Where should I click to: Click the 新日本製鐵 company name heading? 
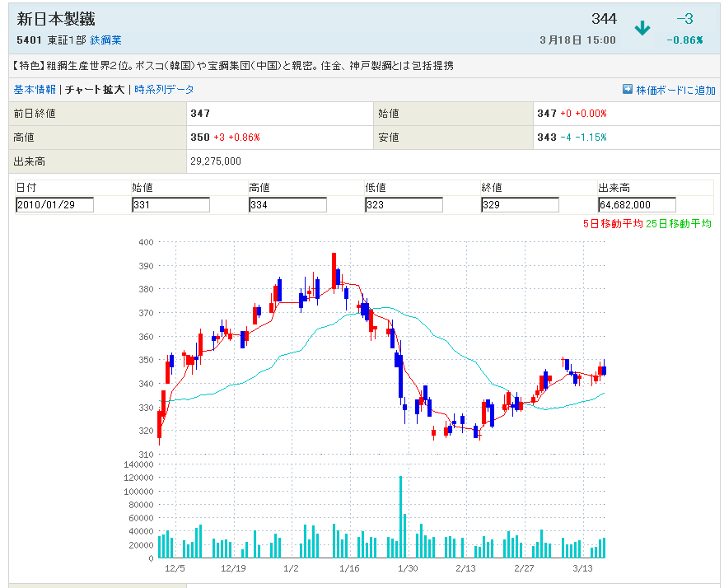coord(56,19)
